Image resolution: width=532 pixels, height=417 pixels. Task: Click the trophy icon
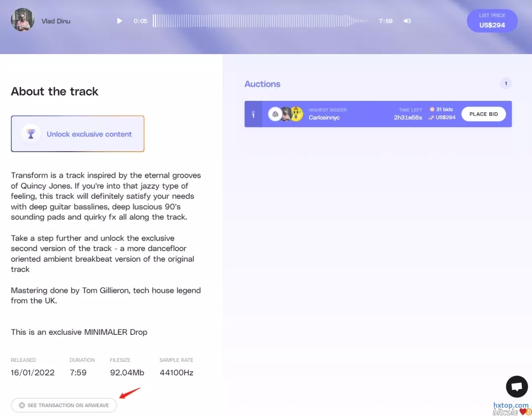[31, 134]
